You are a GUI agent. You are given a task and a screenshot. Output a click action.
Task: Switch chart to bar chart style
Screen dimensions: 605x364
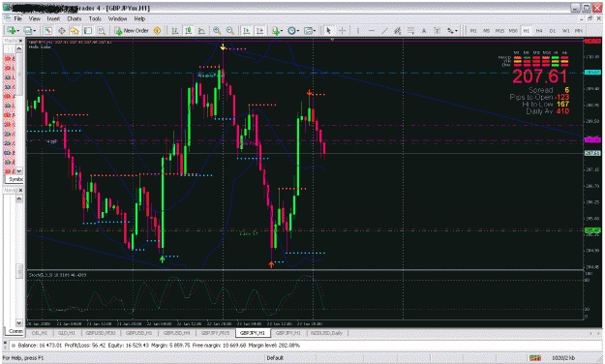coord(175,30)
